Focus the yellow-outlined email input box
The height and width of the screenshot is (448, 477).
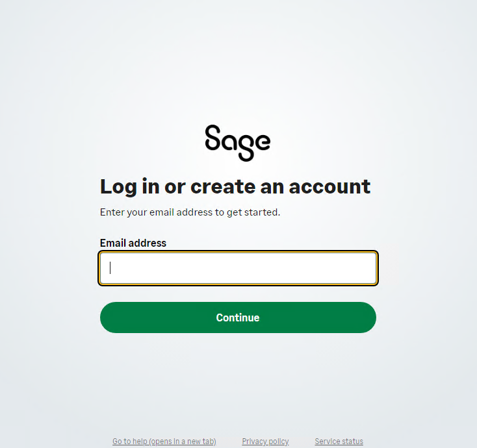(238, 268)
